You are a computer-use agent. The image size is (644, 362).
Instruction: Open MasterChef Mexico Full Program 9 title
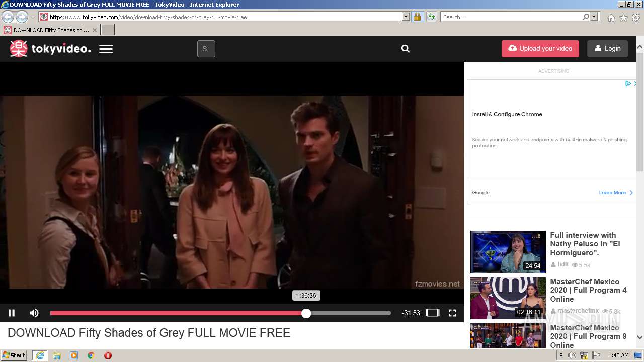(588, 336)
